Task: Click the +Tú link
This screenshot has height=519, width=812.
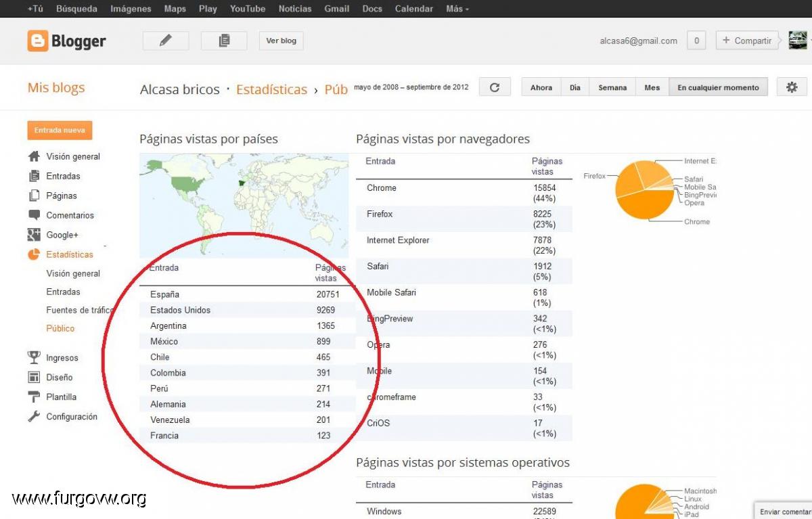Action: pos(35,9)
